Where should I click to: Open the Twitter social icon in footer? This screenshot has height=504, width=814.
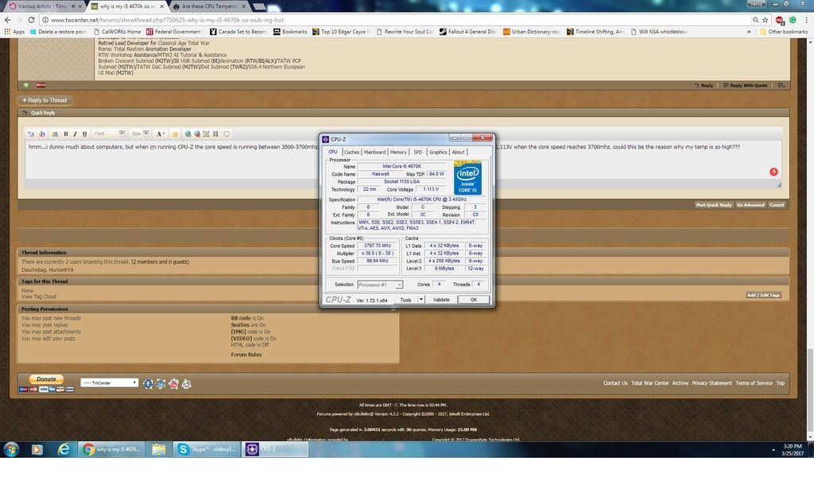coord(161,384)
